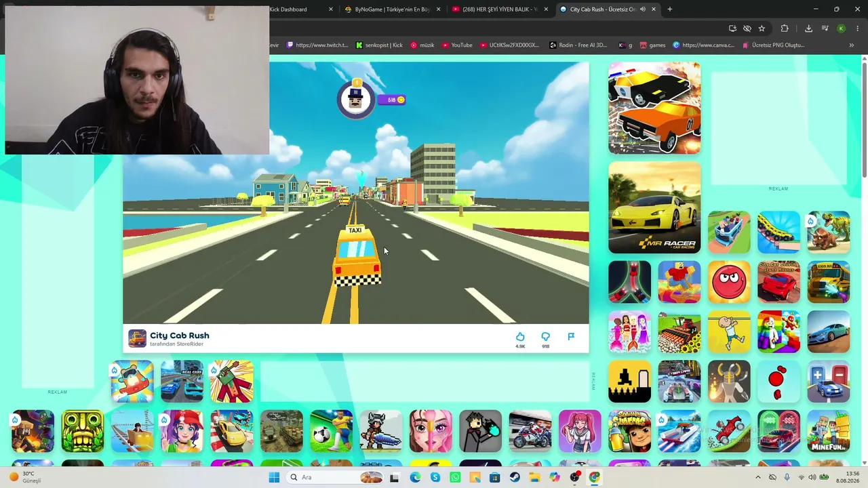
Task: Switch to the Kick Dashboard tab
Action: pyautogui.click(x=302, y=9)
